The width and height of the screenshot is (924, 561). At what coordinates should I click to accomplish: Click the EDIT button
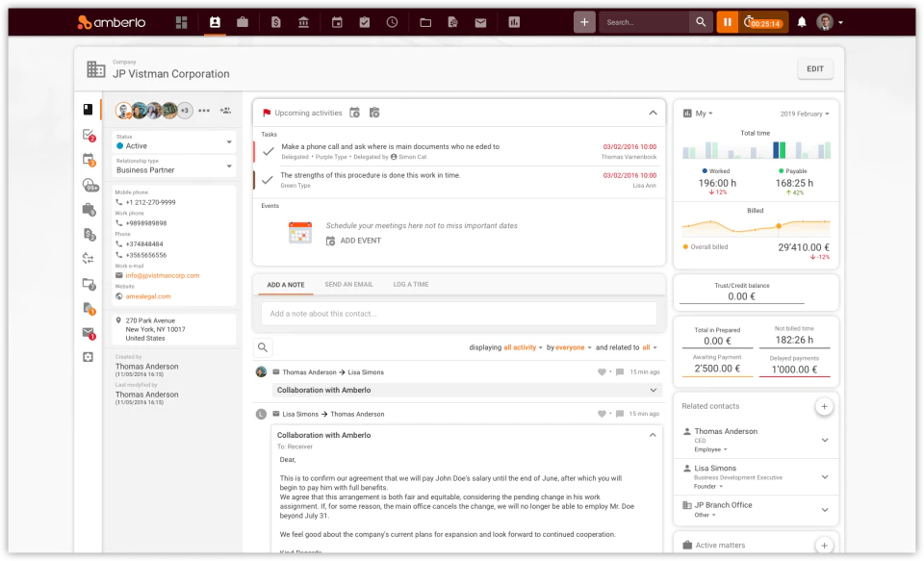815,69
